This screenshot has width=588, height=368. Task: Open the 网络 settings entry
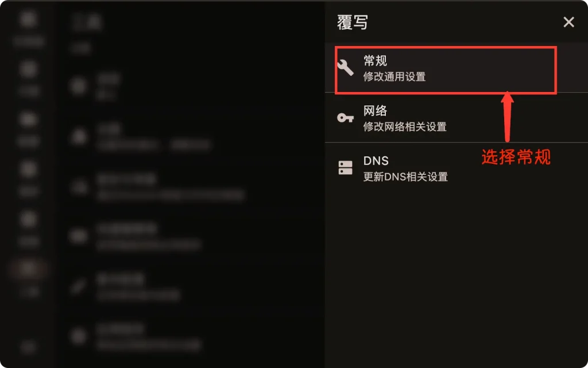(x=457, y=117)
